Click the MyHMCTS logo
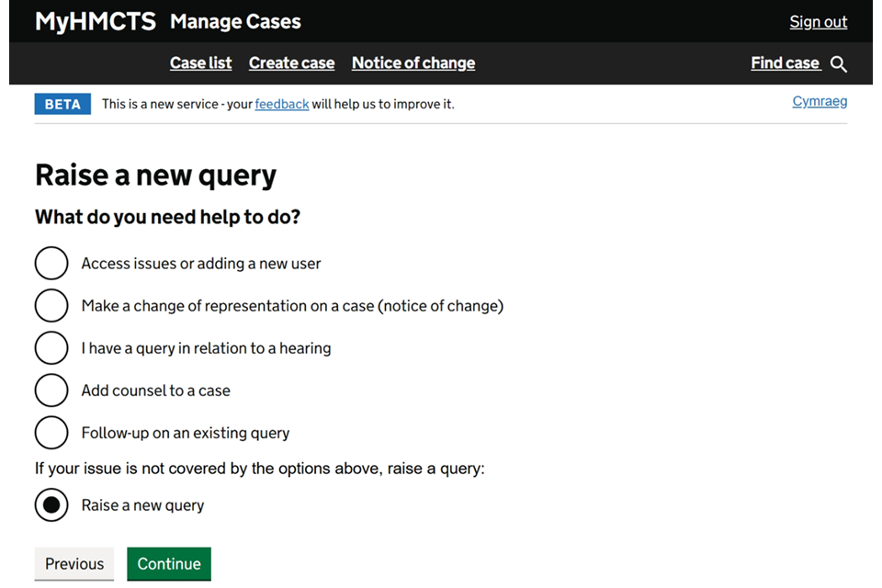Viewport: 882px width, 588px height. click(96, 21)
